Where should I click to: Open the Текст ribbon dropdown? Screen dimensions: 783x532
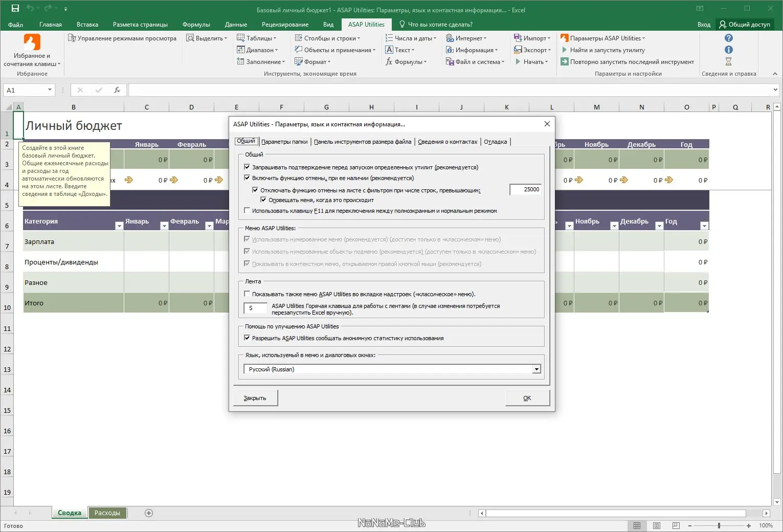coord(400,50)
